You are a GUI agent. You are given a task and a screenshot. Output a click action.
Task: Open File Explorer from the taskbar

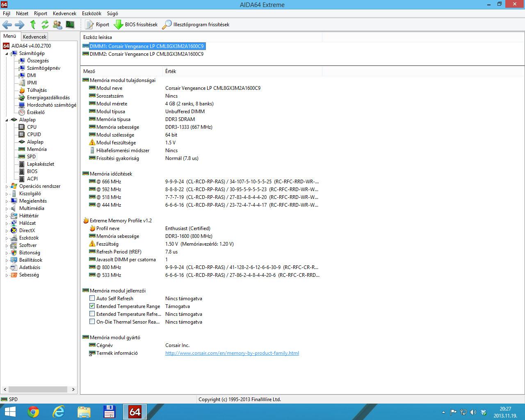coord(84,412)
